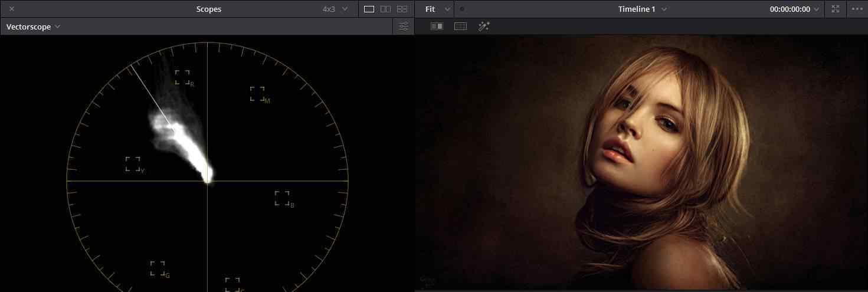This screenshot has width=868, height=292.
Task: Toggle the image wipe icon
Action: click(437, 27)
